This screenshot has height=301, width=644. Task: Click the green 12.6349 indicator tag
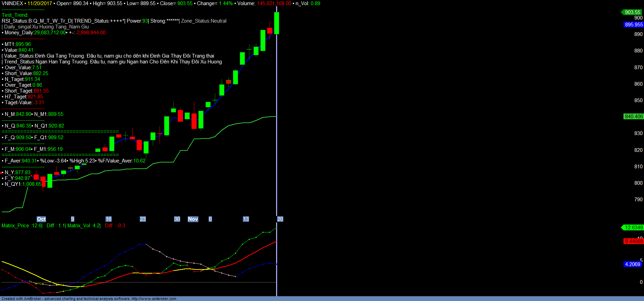[x=633, y=228]
